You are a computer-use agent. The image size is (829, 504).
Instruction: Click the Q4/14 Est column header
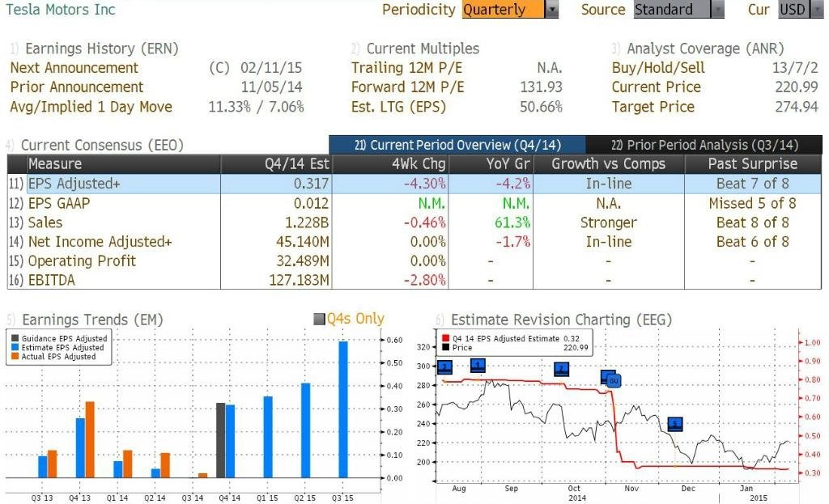pos(276,163)
